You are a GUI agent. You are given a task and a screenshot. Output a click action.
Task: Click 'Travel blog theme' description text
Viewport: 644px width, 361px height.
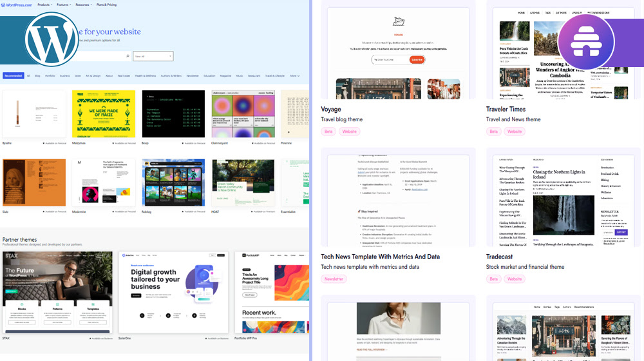click(x=342, y=119)
